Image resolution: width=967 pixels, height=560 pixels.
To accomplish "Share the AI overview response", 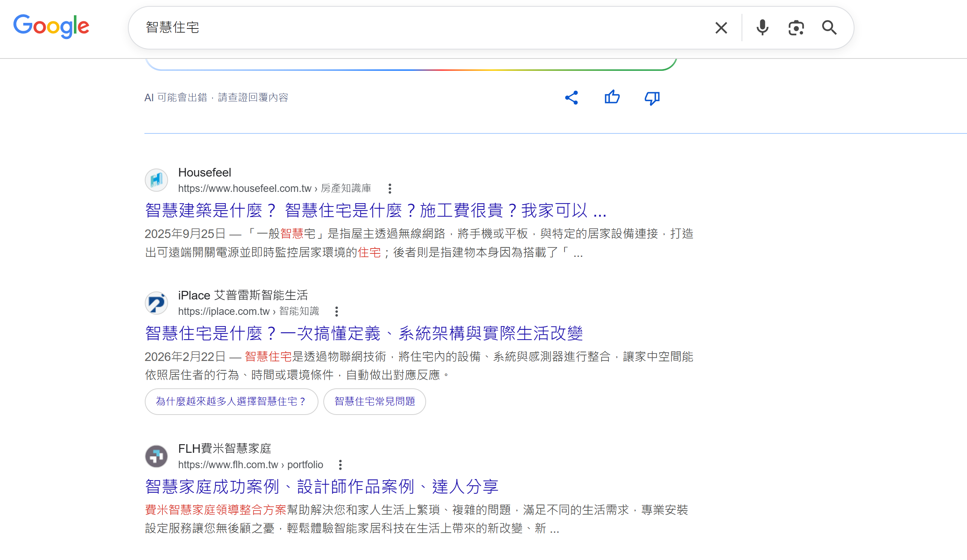I will click(x=571, y=97).
